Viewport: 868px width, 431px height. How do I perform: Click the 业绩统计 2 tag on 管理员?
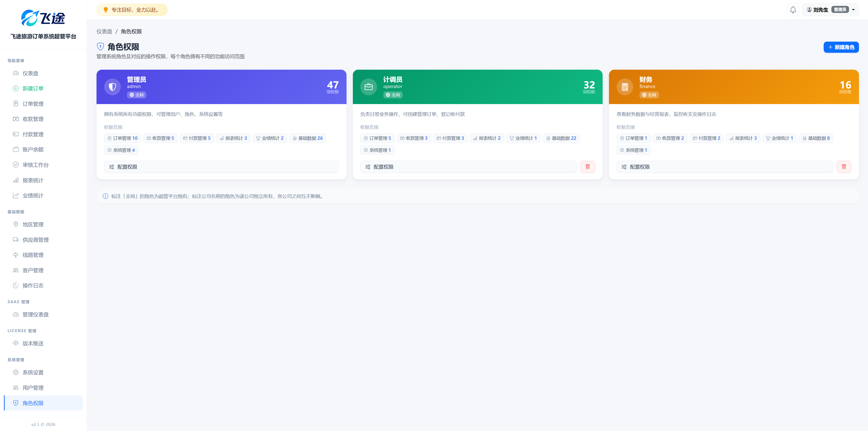[270, 138]
